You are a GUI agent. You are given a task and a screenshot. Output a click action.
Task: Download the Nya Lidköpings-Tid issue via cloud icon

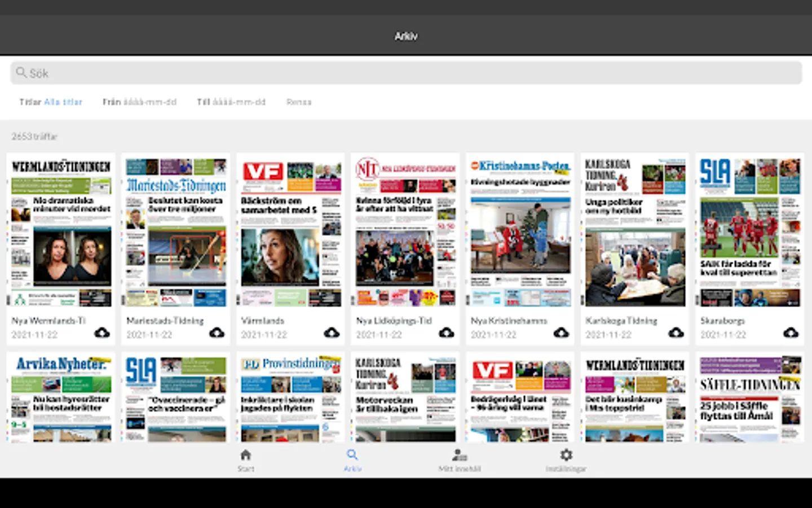click(x=447, y=332)
